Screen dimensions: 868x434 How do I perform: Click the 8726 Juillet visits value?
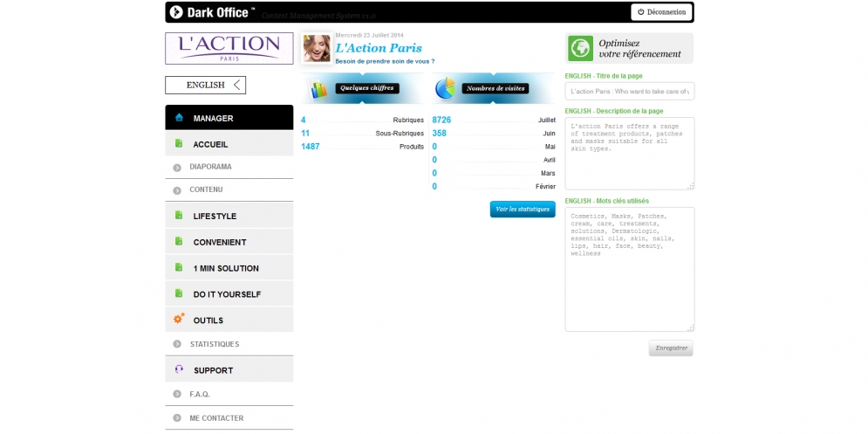[441, 120]
